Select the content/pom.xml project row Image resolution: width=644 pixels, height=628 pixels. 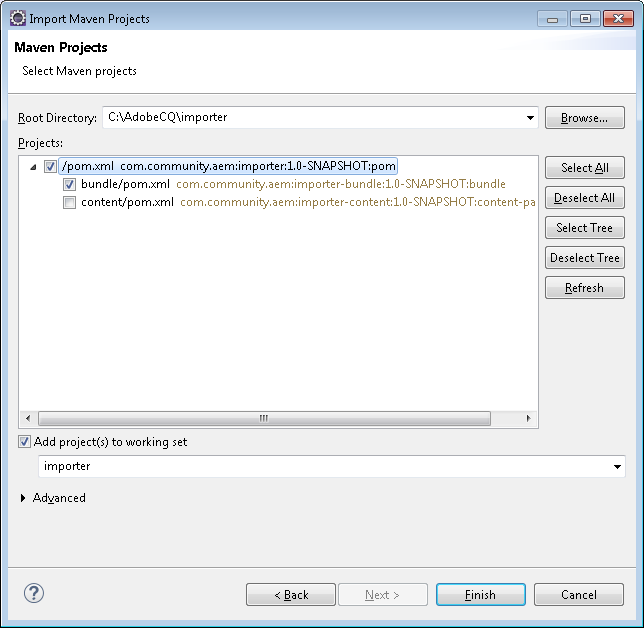(308, 202)
